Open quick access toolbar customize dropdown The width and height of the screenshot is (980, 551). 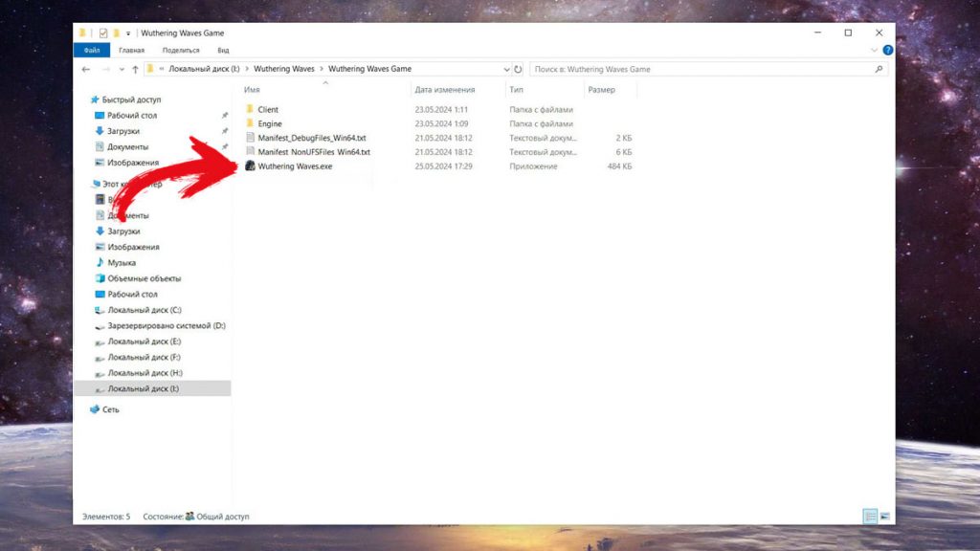(x=128, y=33)
